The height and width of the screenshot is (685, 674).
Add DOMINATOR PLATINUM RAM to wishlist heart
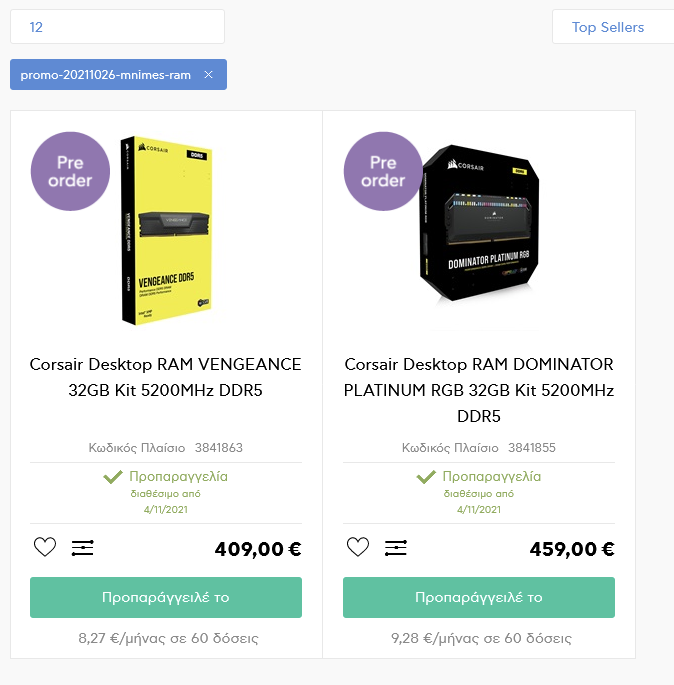point(358,547)
